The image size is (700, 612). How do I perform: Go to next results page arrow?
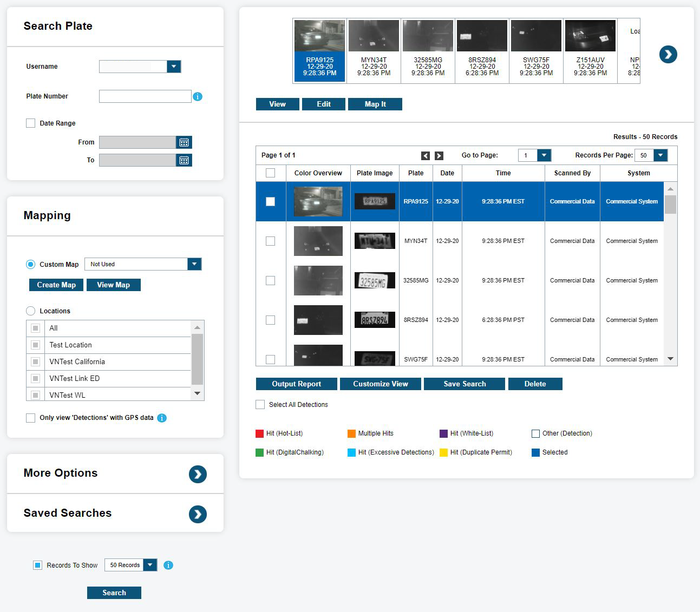(439, 156)
